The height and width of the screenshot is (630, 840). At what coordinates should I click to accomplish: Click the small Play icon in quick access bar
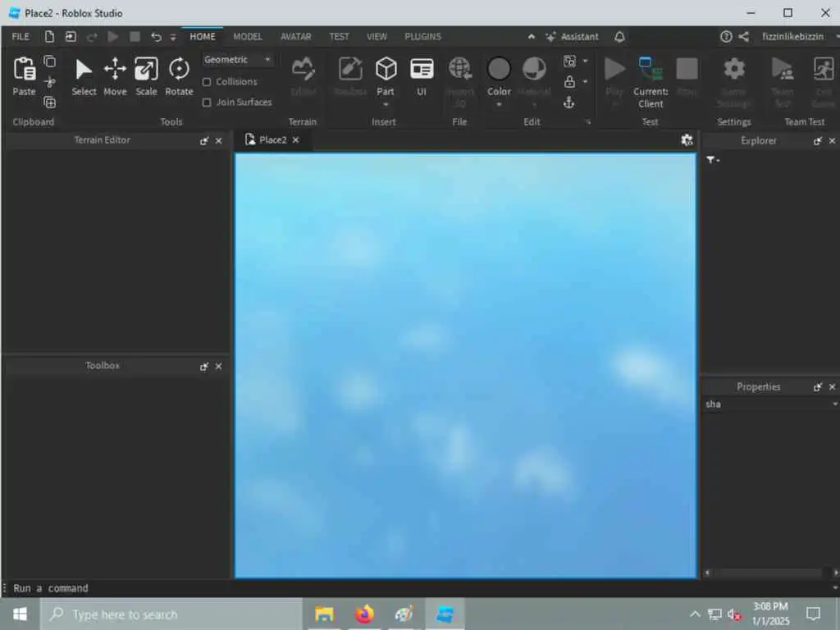click(x=113, y=36)
